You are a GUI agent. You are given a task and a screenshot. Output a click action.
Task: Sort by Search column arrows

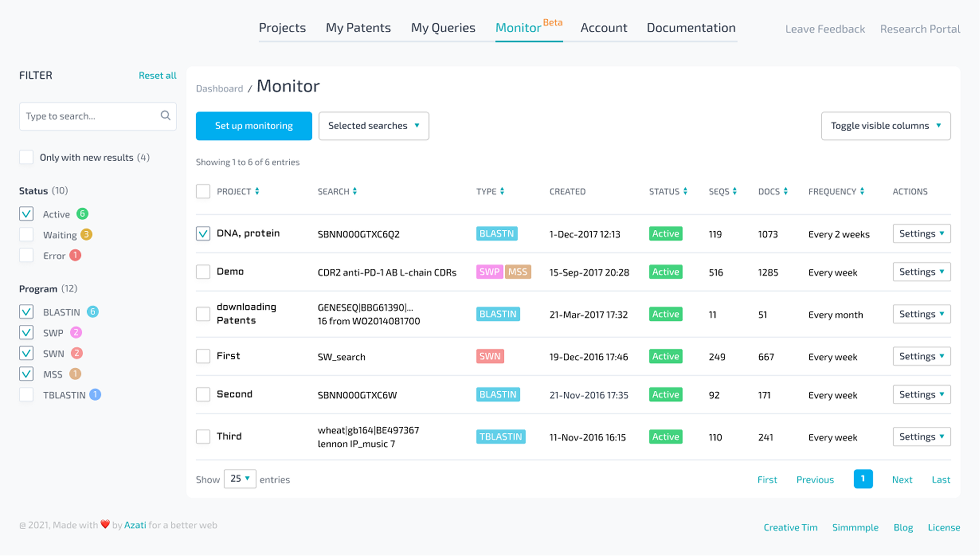click(355, 191)
